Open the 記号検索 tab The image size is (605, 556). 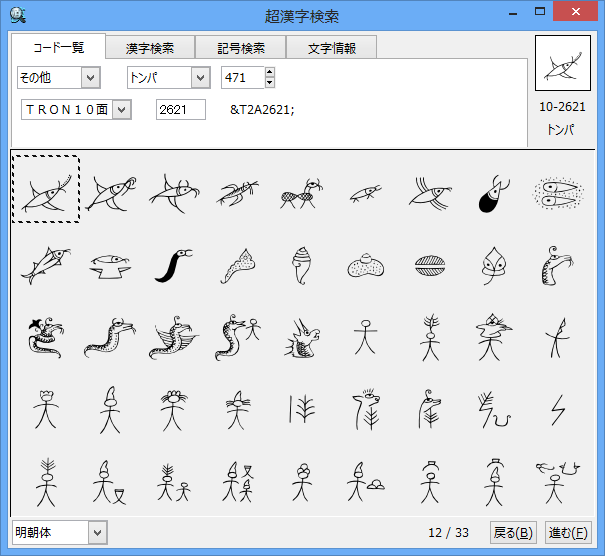pyautogui.click(x=241, y=48)
